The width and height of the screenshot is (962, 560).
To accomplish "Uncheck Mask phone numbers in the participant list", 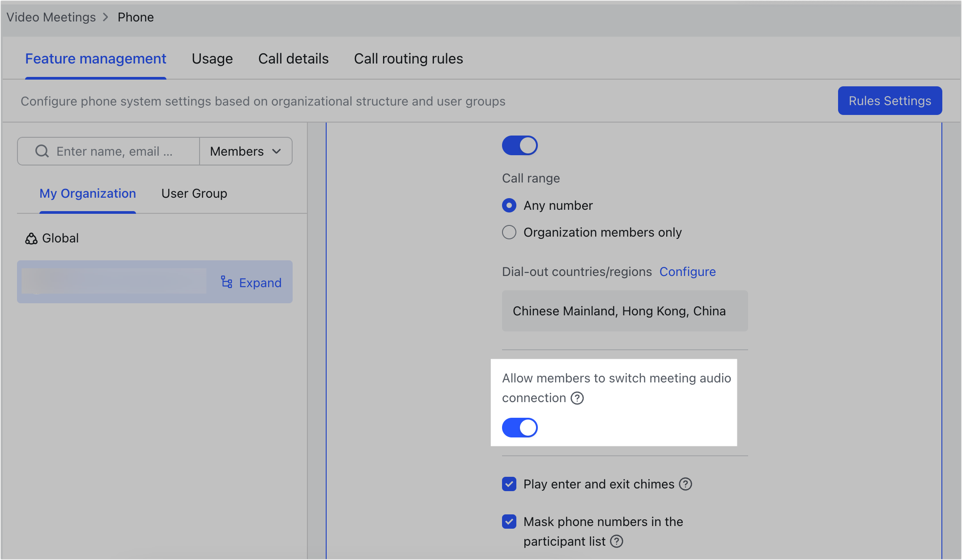I will [x=509, y=522].
